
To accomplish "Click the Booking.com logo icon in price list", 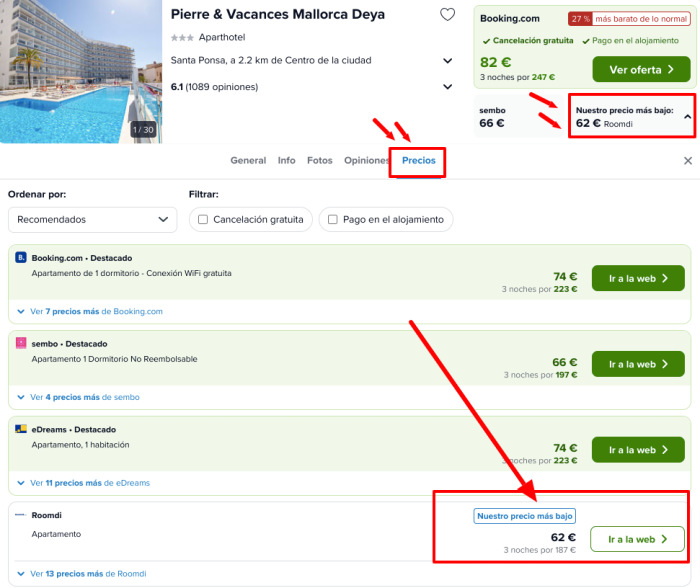I will tap(21, 258).
